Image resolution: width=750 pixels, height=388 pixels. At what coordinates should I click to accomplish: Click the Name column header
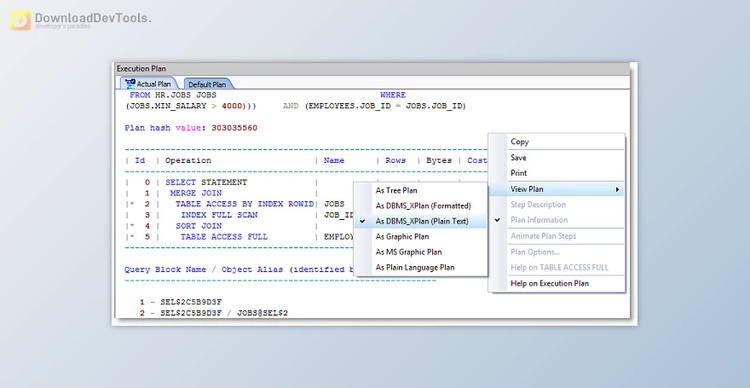pos(334,161)
